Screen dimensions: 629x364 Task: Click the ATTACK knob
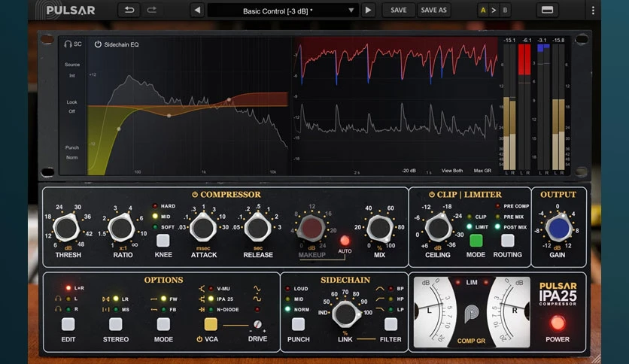203,228
